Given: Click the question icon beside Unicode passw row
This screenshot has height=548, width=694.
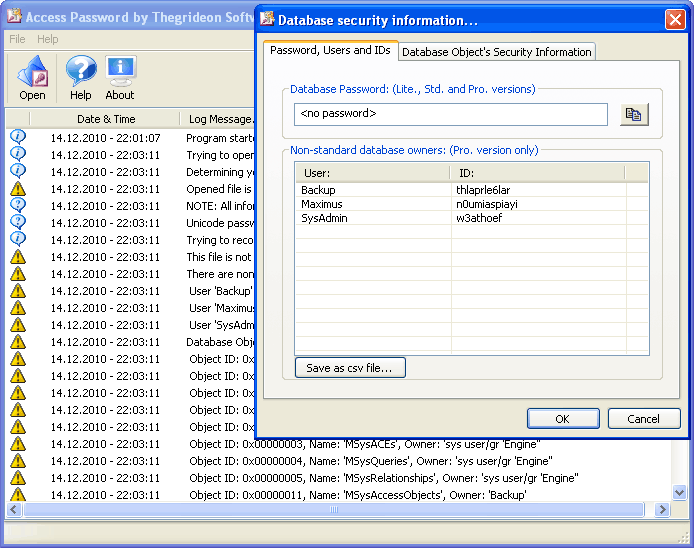Looking at the screenshot, I should click(18, 222).
